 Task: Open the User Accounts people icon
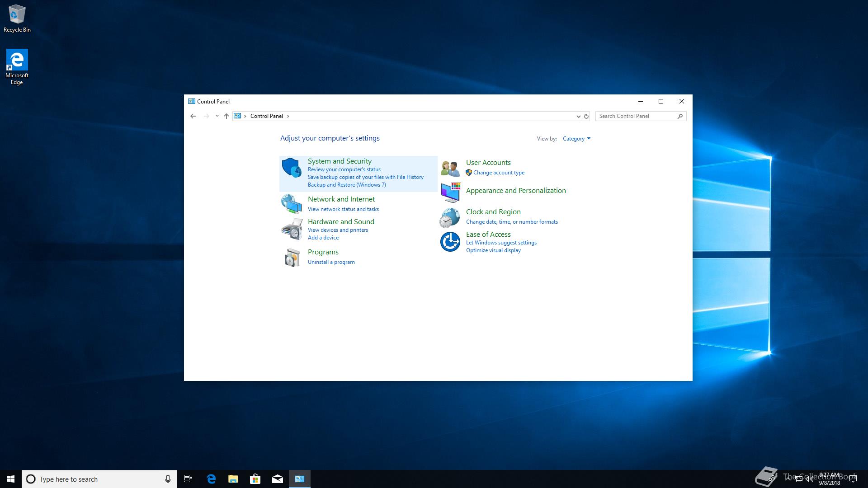(450, 168)
